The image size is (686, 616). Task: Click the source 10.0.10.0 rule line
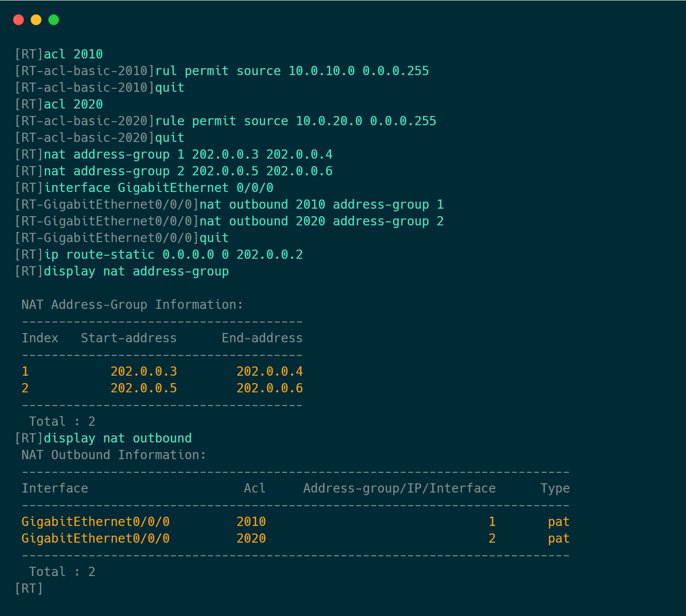(x=292, y=71)
